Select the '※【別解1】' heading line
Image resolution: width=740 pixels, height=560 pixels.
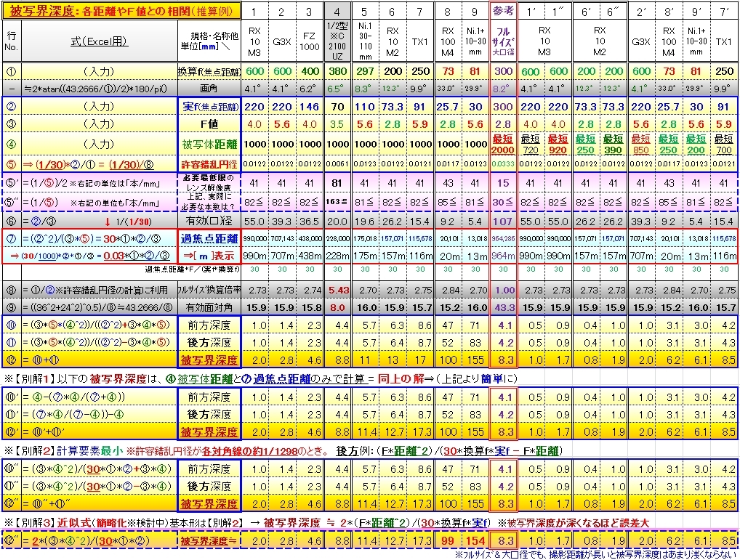point(260,378)
